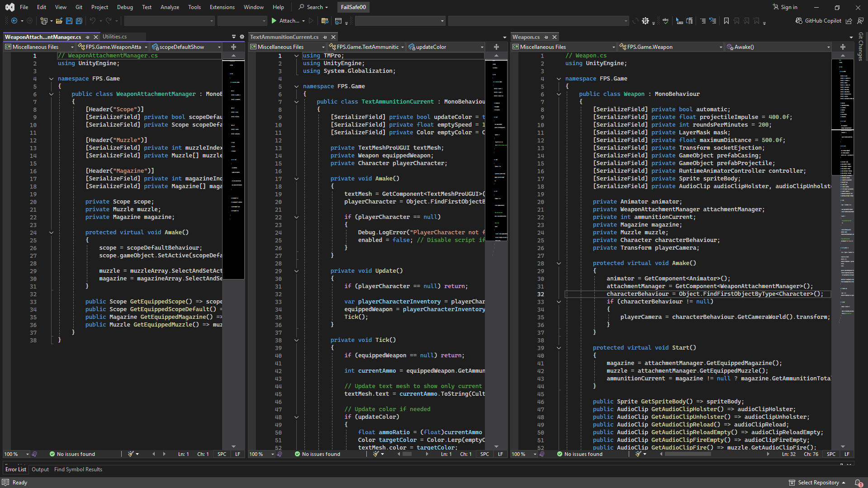The height and width of the screenshot is (488, 868).
Task: Toggle the SPC indentation setting in left editor
Action: 222,454
